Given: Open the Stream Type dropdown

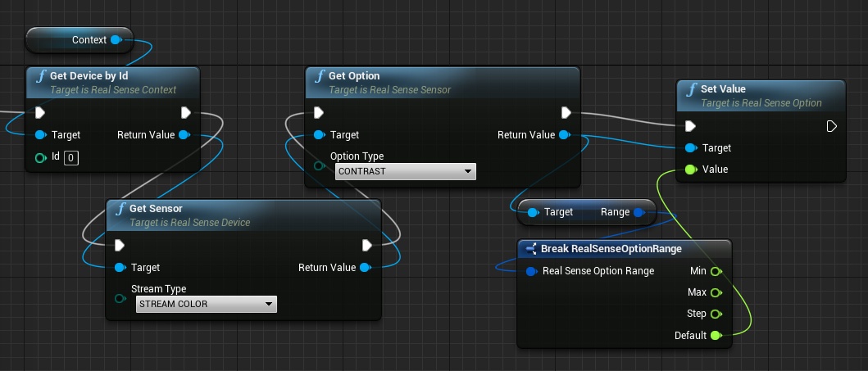Looking at the screenshot, I should point(206,305).
